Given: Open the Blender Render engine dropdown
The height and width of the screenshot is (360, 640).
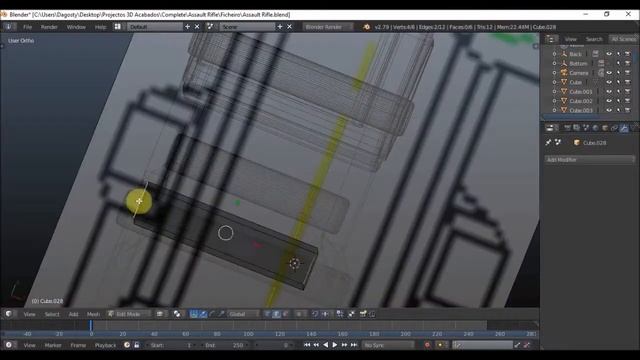Looking at the screenshot, I should pos(328,27).
